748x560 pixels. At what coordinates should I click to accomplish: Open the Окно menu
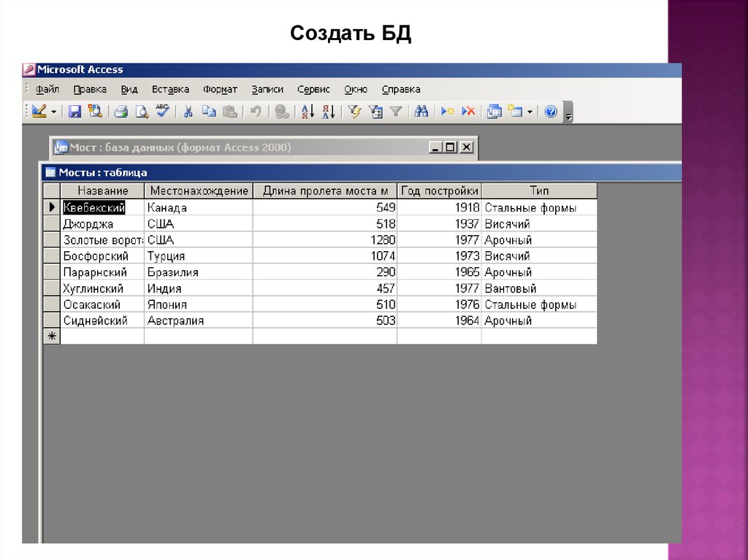[356, 89]
